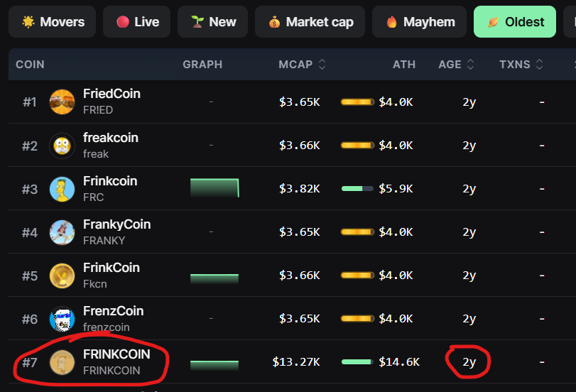Click Frinkcoin FRC ATH progress bar
This screenshot has height=392, width=576.
coord(357,188)
